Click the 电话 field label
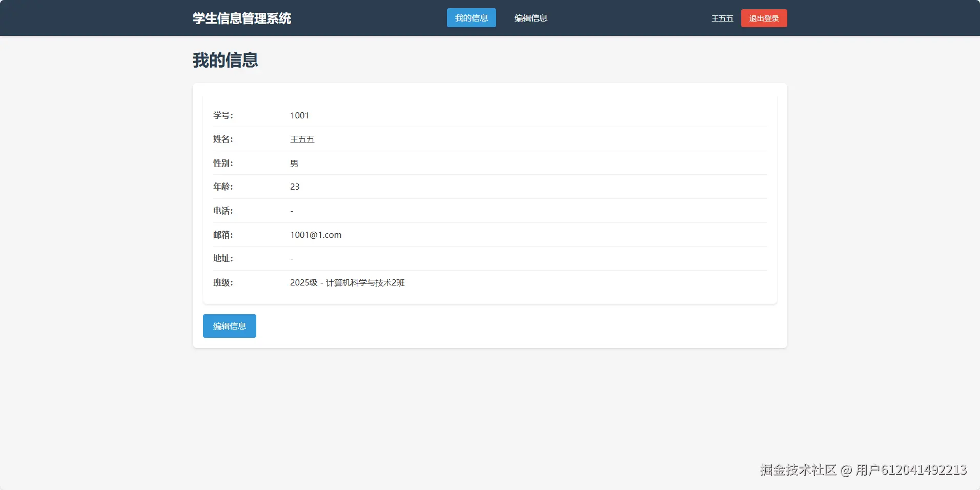This screenshot has width=980, height=490. pos(223,211)
